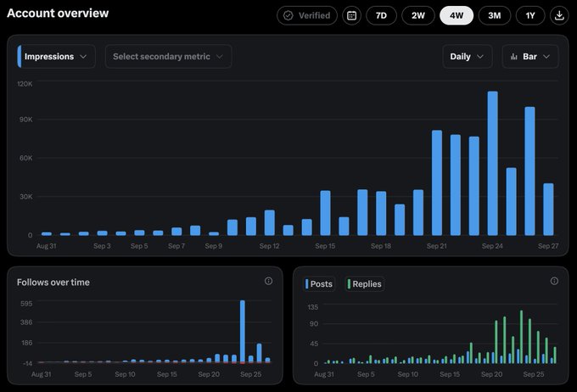Click the bar chart icon beside Bar
The image size is (577, 392).
pyautogui.click(x=513, y=57)
